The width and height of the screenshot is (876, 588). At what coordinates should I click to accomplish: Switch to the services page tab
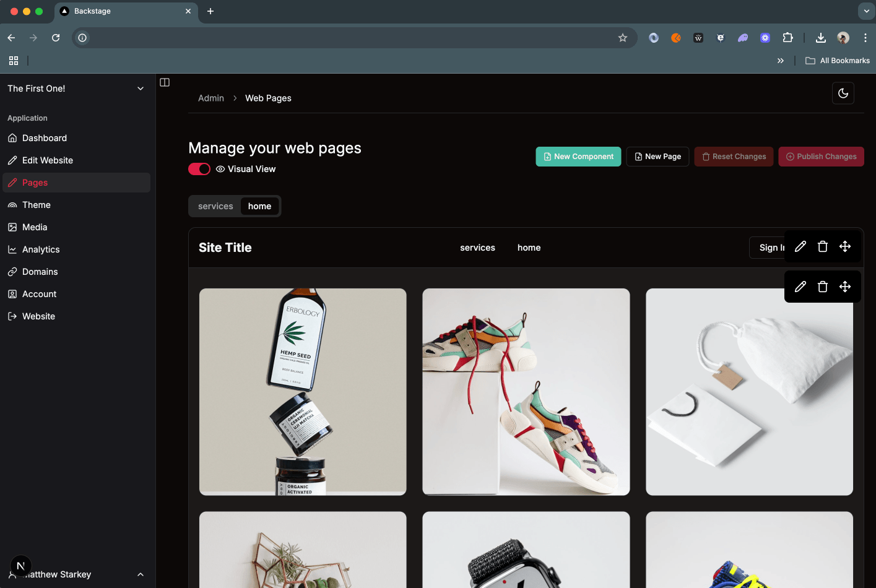coord(215,206)
